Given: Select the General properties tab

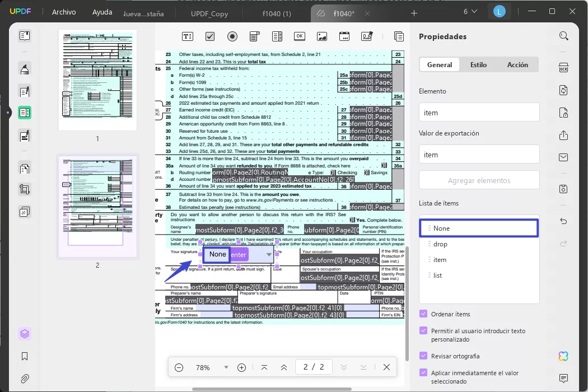Looking at the screenshot, I should tap(440, 64).
